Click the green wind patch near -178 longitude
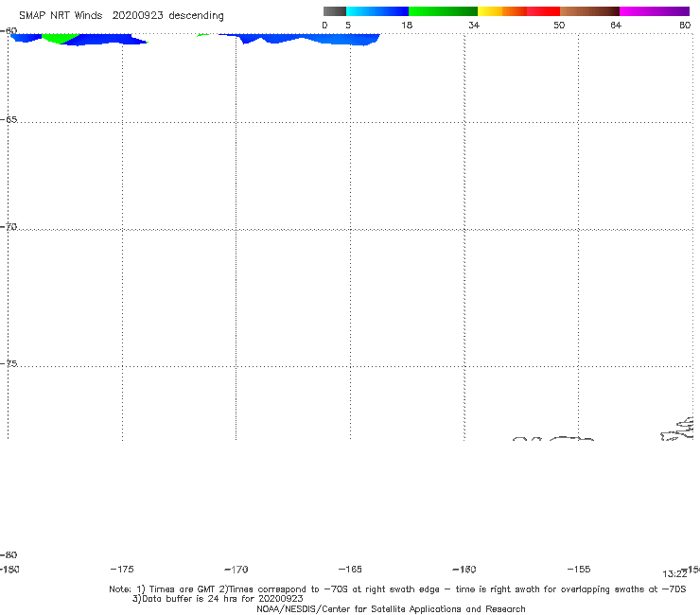Viewport: 700px width, 615px height. pos(60,38)
